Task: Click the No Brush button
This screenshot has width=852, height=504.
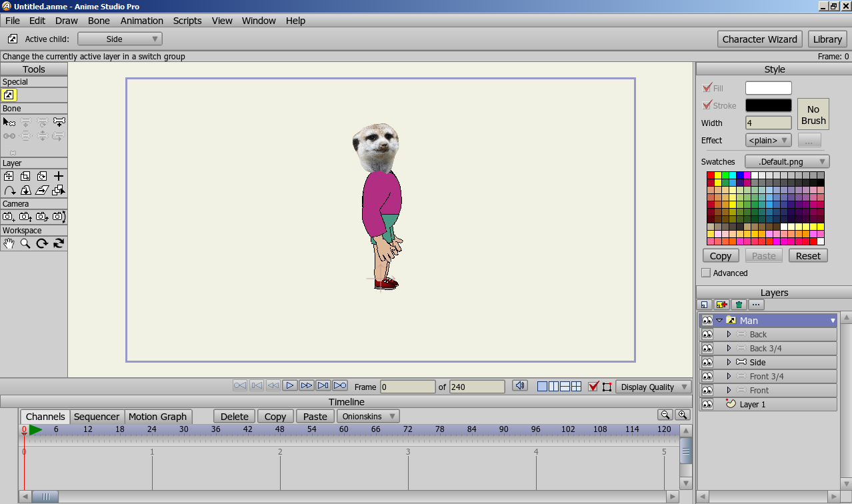Action: click(x=813, y=115)
